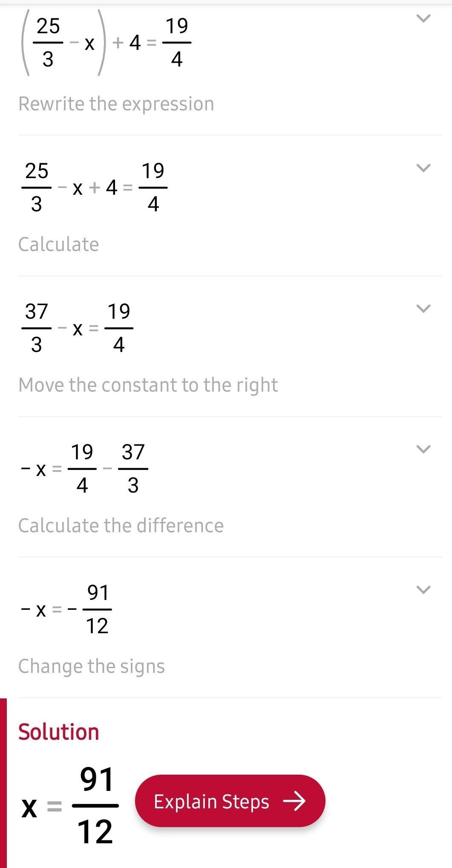Tap the equation 25/3 − x + 4 = 19/4
This screenshot has width=452, height=868.
(x=94, y=187)
